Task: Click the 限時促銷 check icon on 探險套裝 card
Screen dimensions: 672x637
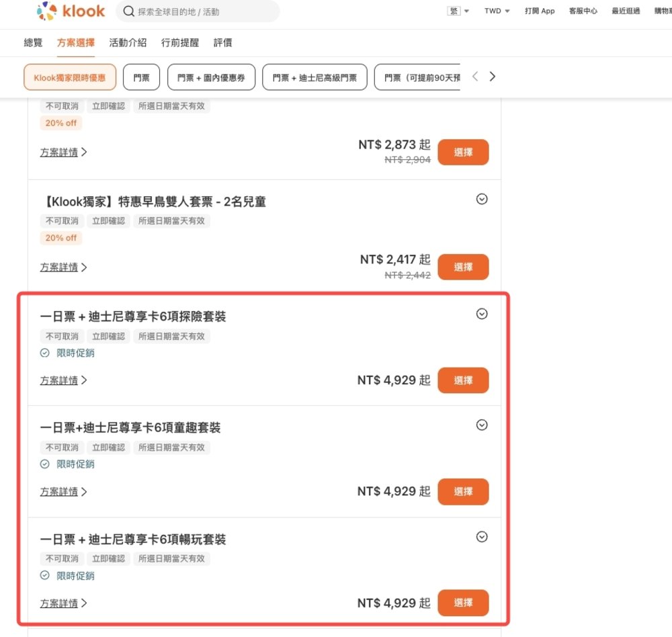Action: tap(45, 353)
